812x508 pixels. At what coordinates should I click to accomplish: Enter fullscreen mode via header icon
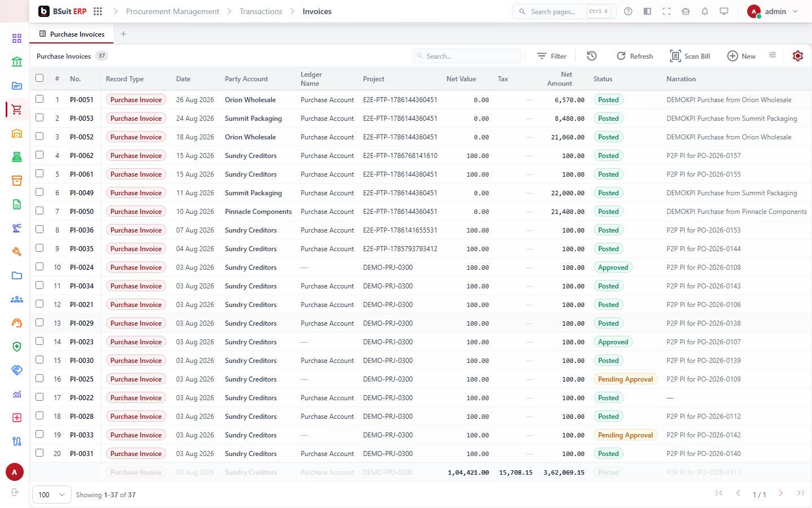pyautogui.click(x=667, y=11)
